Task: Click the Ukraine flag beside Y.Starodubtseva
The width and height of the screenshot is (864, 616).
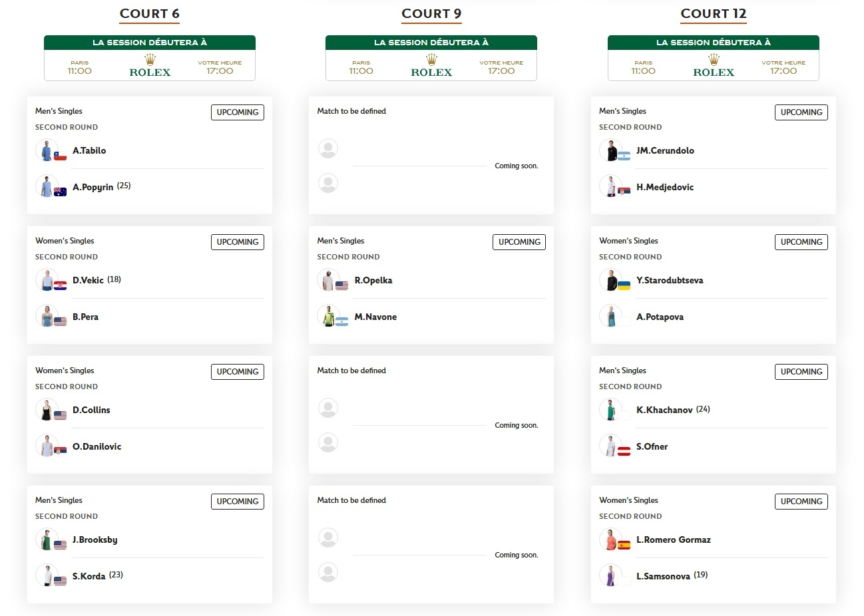Action: (624, 285)
